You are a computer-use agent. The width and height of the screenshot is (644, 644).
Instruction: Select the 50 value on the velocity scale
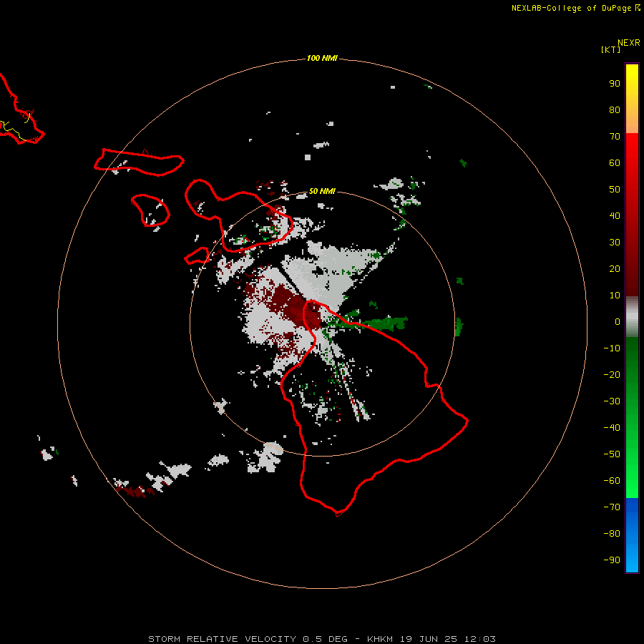615,190
